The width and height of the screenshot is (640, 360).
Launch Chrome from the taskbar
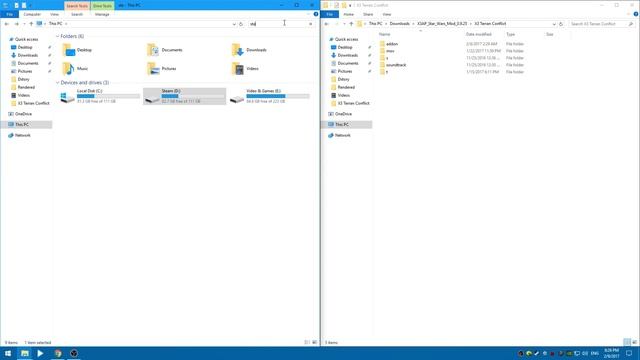click(58, 353)
